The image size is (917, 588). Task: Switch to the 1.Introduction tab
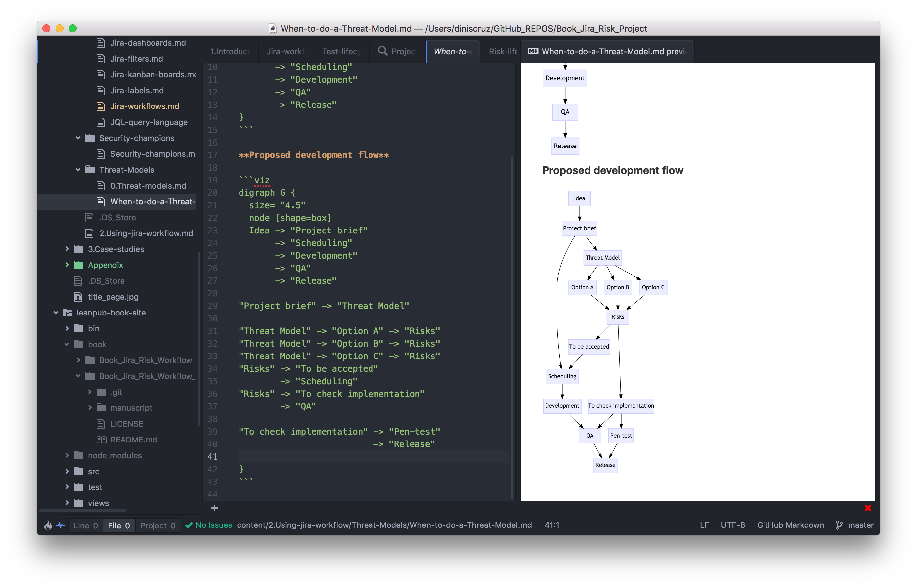pyautogui.click(x=230, y=52)
